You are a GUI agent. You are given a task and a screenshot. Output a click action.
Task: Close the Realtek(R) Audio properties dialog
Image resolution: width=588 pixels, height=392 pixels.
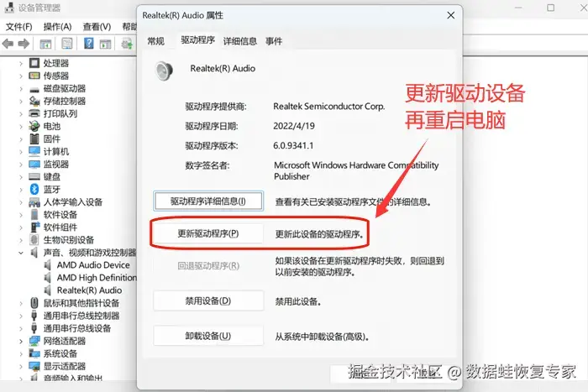[451, 15]
